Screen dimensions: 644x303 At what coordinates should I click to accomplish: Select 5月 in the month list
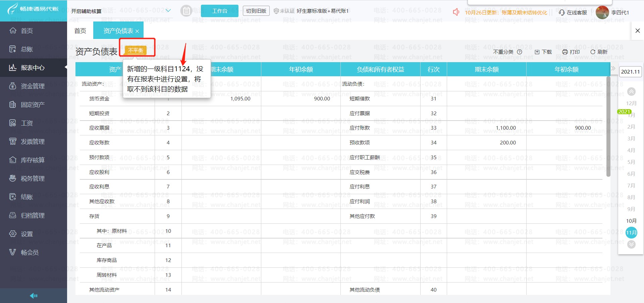coord(631,162)
